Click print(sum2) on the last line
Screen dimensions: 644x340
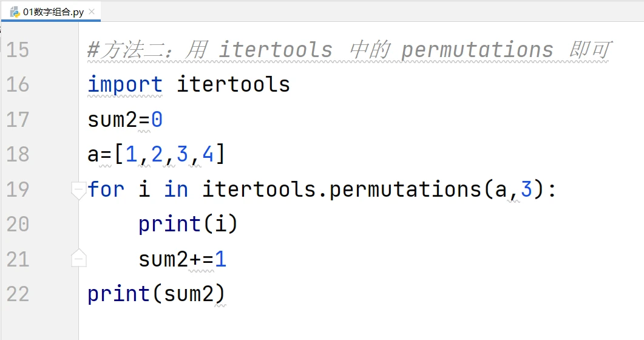coord(156,294)
